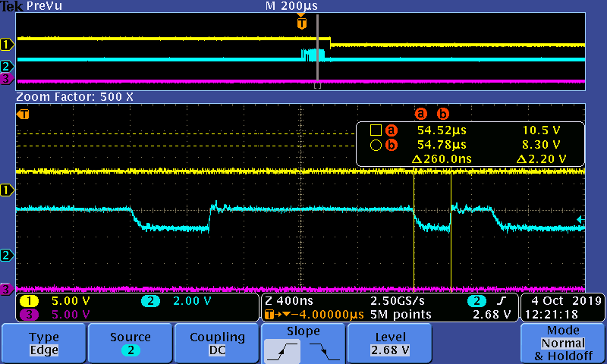This screenshot has width=607, height=364.
Task: Click the PreVu acquisition status text
Action: [44, 6]
